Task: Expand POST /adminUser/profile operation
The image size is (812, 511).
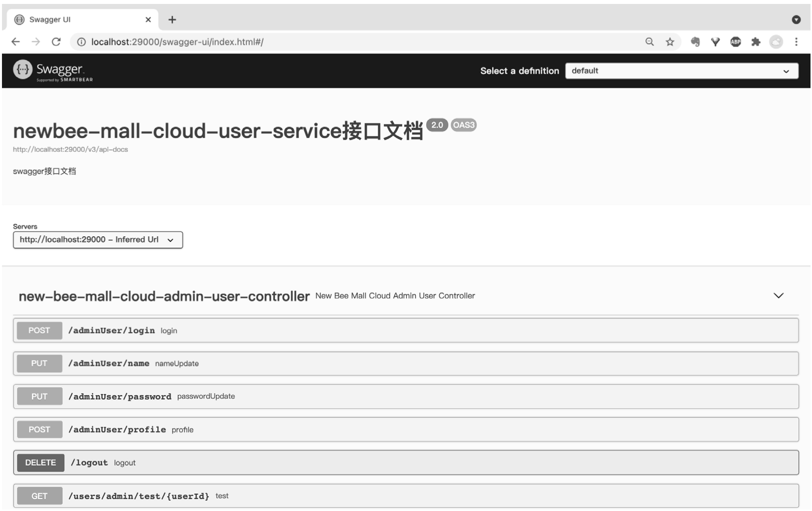Action: 406,430
